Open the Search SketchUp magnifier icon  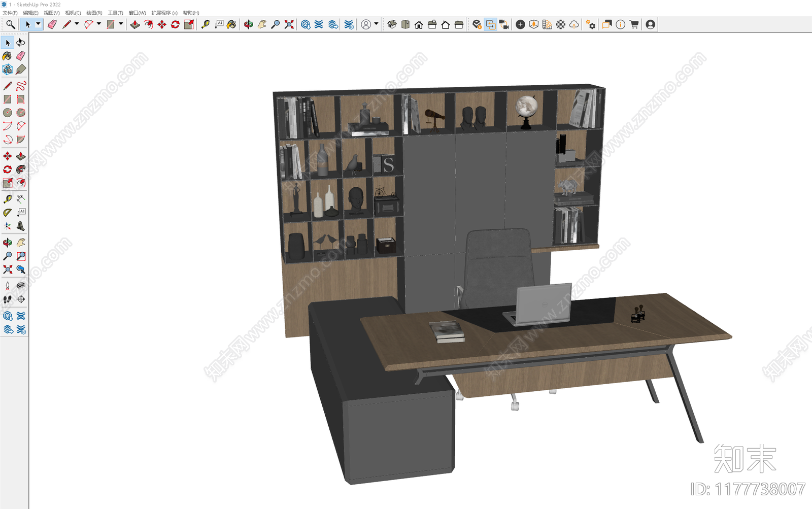click(10, 24)
